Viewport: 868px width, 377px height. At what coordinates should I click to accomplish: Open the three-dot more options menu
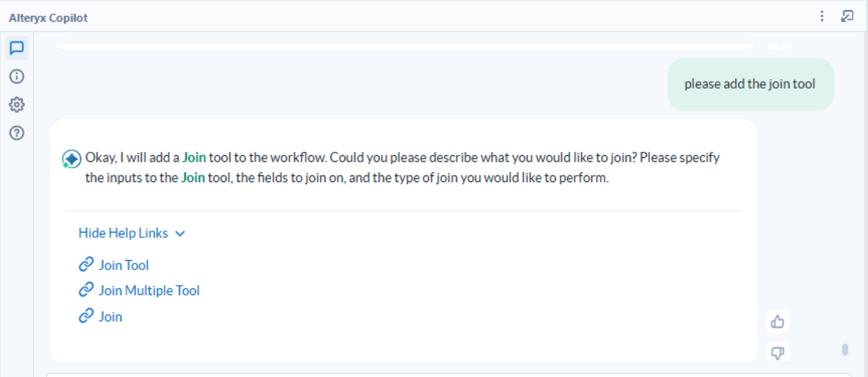(822, 17)
